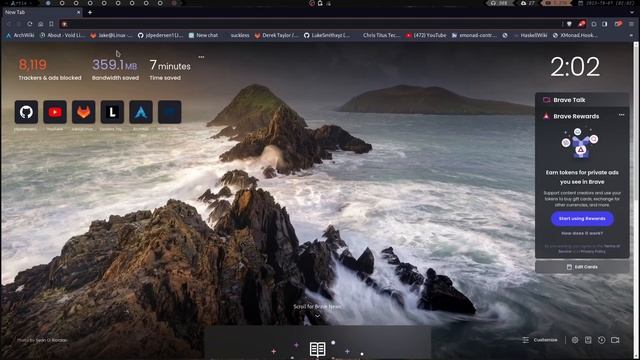
Task: Click the 2:02 clock widget
Action: [x=575, y=67]
